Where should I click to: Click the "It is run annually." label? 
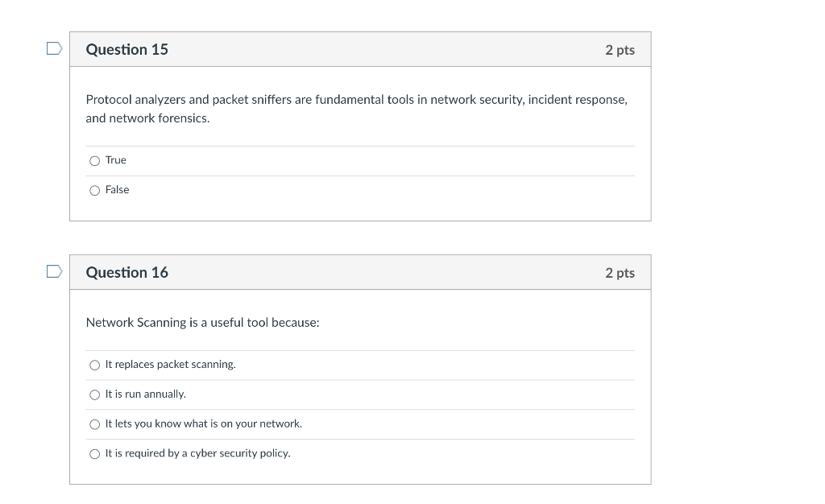(146, 395)
